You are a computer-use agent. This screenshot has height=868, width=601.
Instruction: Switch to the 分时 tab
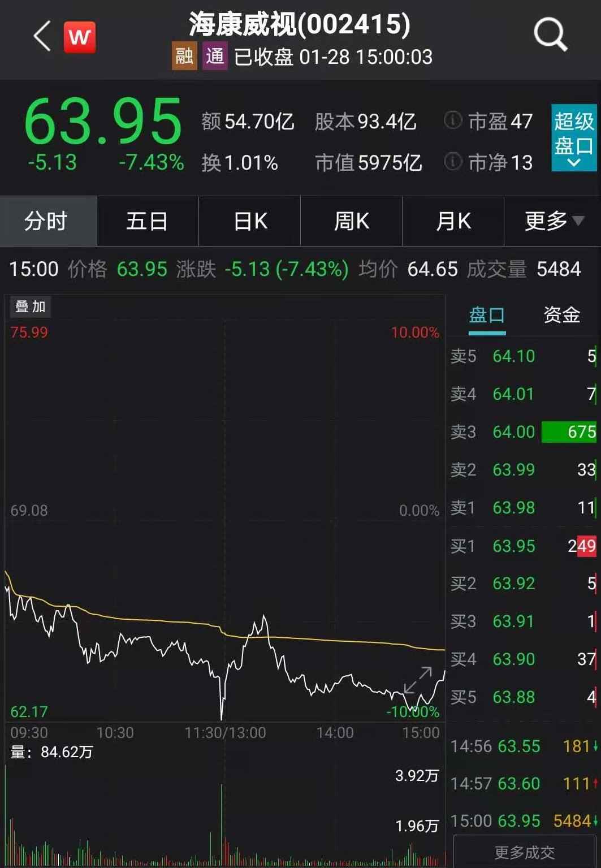click(x=49, y=221)
